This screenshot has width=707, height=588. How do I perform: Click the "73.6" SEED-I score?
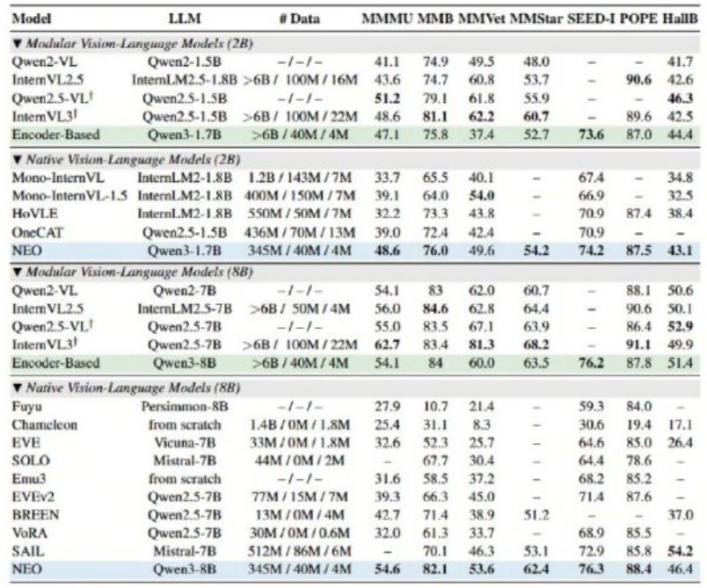pyautogui.click(x=591, y=134)
